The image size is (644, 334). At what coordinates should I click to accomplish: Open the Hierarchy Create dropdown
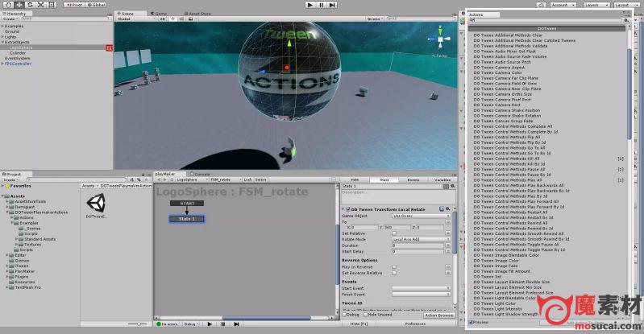[9, 19]
